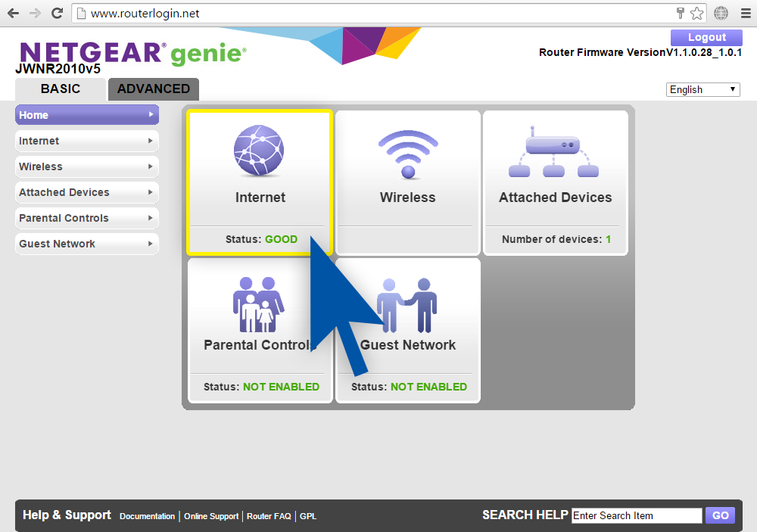Open the GPL link
757x532 pixels.
308,516
